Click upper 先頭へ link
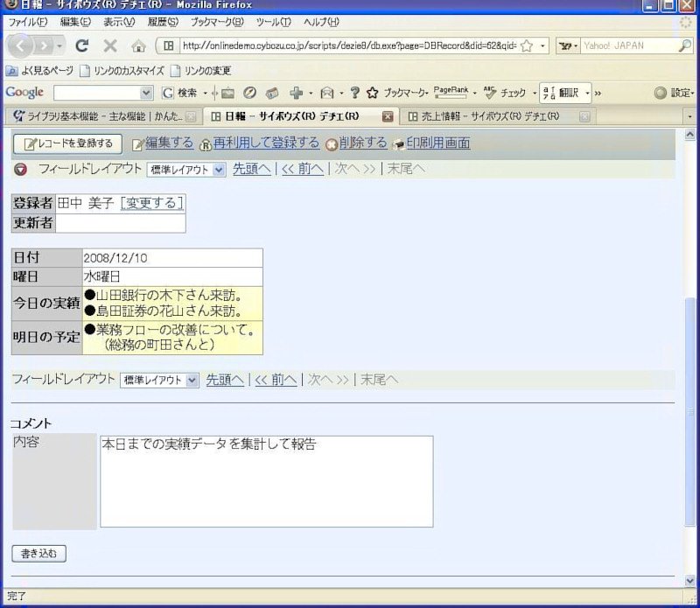700x608 pixels. click(x=252, y=169)
